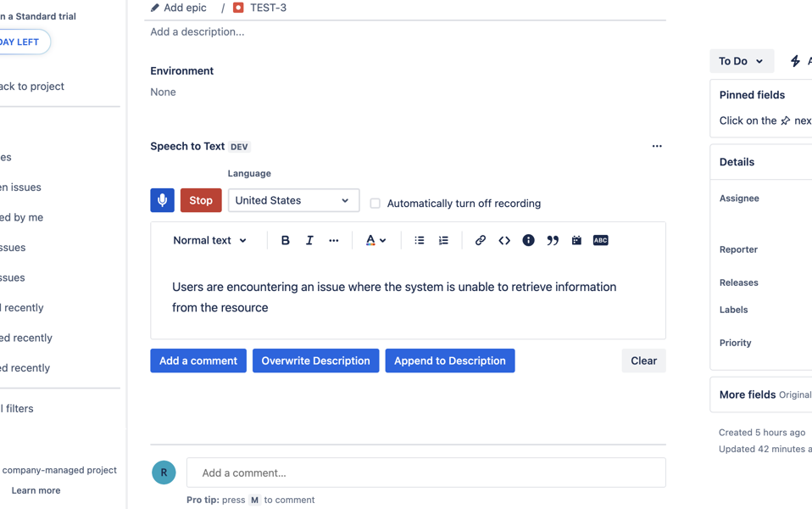The height and width of the screenshot is (509, 812).
Task: Insert a numbered list
Action: 443,241
